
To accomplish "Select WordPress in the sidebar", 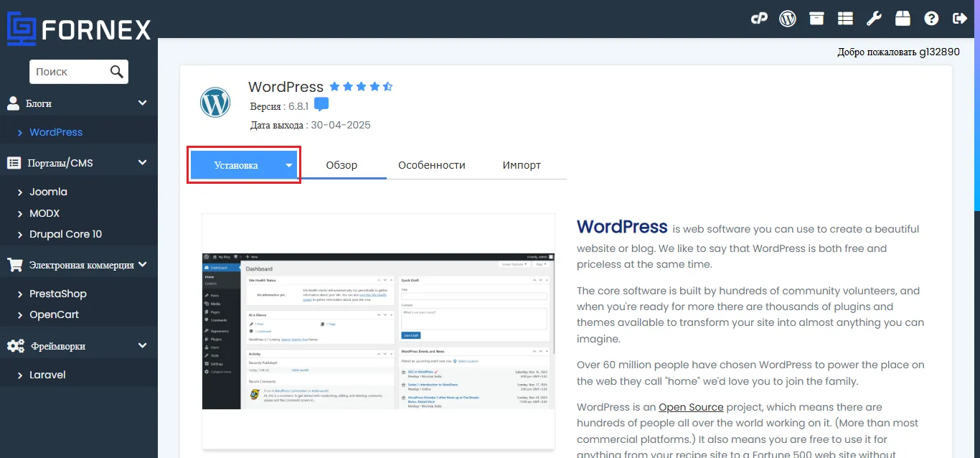I will pyautogui.click(x=56, y=132).
